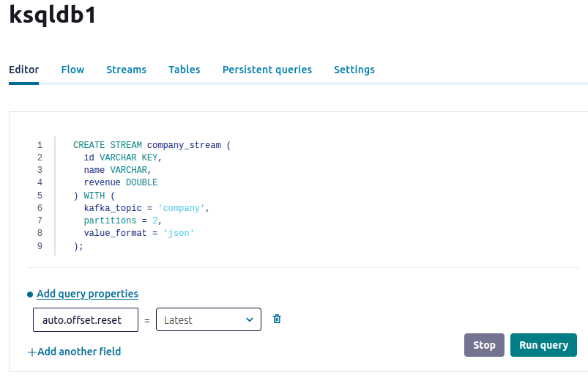Open the Tables tab
The height and width of the screenshot is (378, 588).
(184, 70)
